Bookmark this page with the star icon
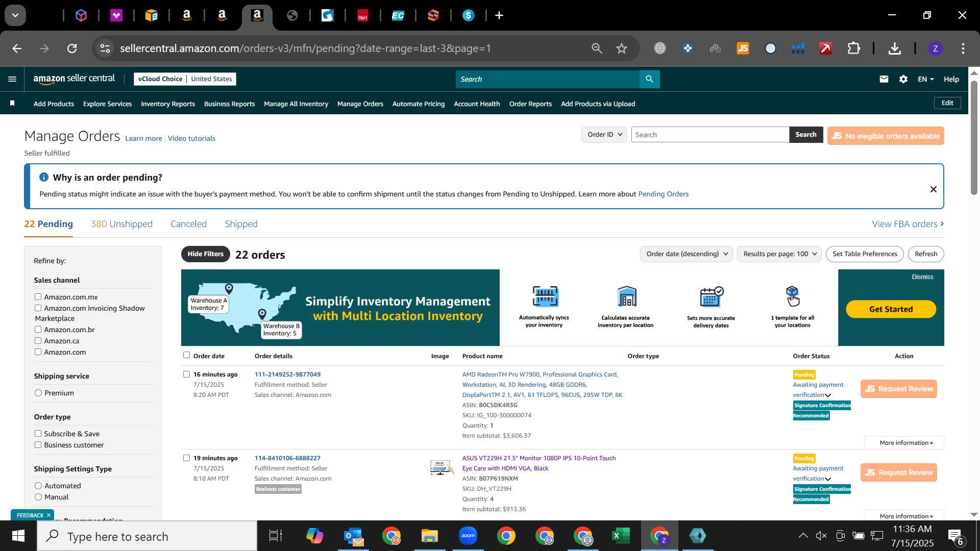Image resolution: width=980 pixels, height=551 pixels. [x=621, y=48]
